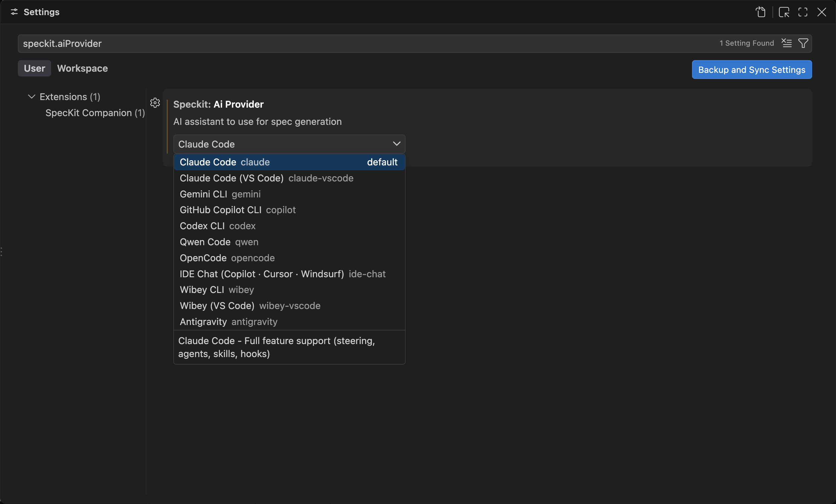This screenshot has height=504, width=836.
Task: Close the Claude Code dropdown via chevron
Action: [x=396, y=144]
